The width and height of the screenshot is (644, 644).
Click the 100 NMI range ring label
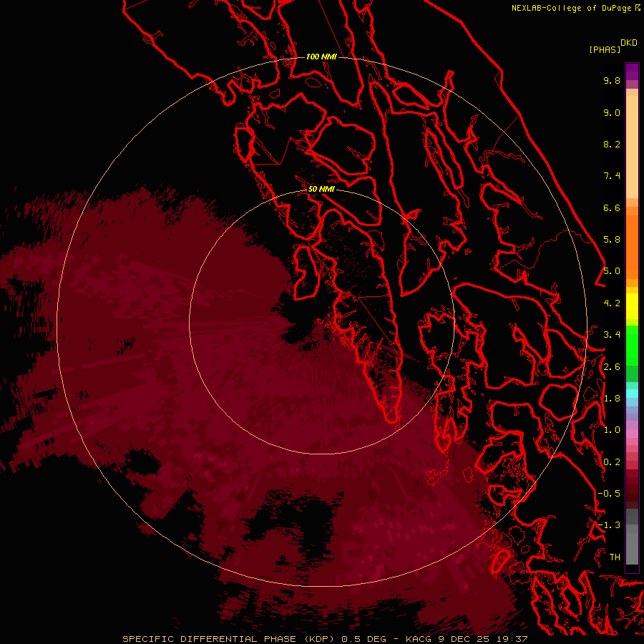[321, 57]
